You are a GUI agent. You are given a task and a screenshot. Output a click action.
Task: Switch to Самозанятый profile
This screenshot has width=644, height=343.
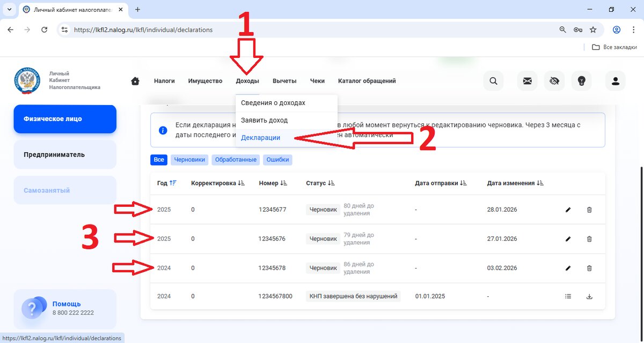[65, 190]
